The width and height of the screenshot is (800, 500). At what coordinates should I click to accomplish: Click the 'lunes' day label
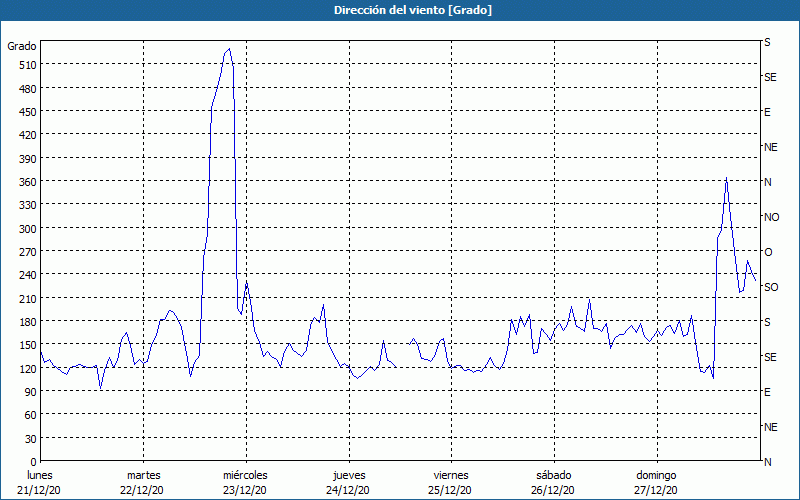(x=40, y=475)
